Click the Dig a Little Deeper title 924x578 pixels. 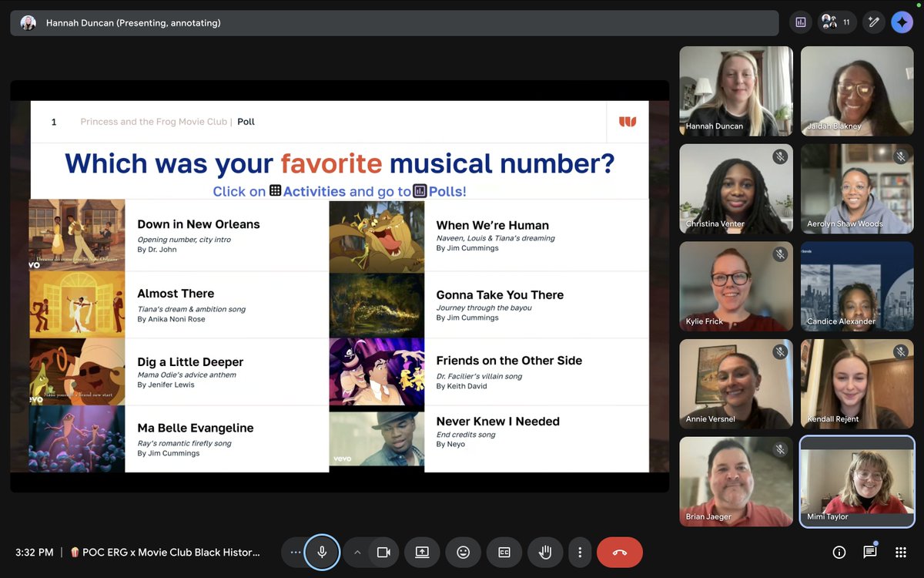pyautogui.click(x=190, y=361)
